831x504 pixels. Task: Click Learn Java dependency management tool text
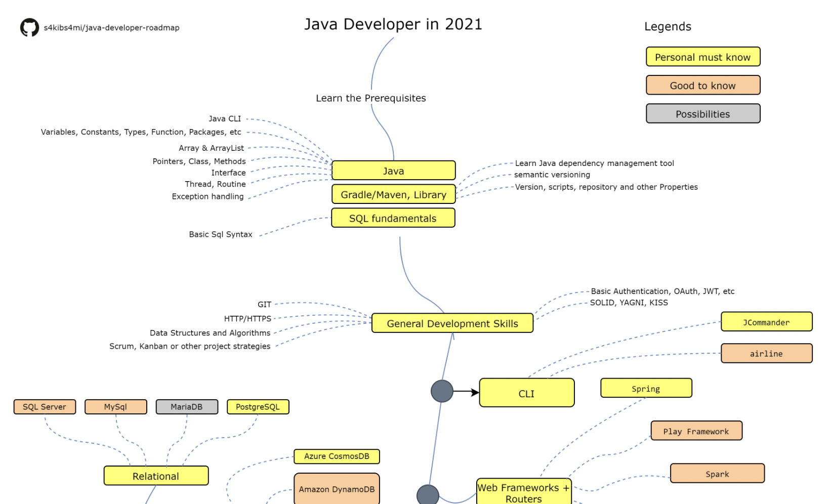coord(594,163)
